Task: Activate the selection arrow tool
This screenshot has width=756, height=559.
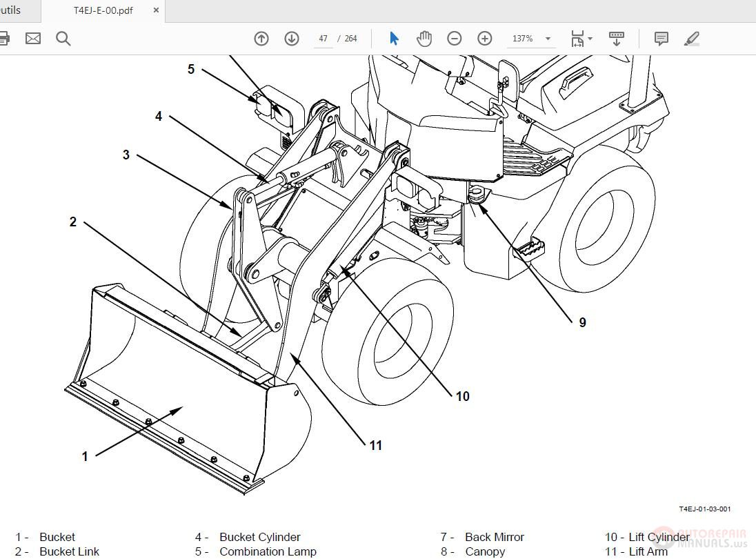Action: (x=393, y=39)
